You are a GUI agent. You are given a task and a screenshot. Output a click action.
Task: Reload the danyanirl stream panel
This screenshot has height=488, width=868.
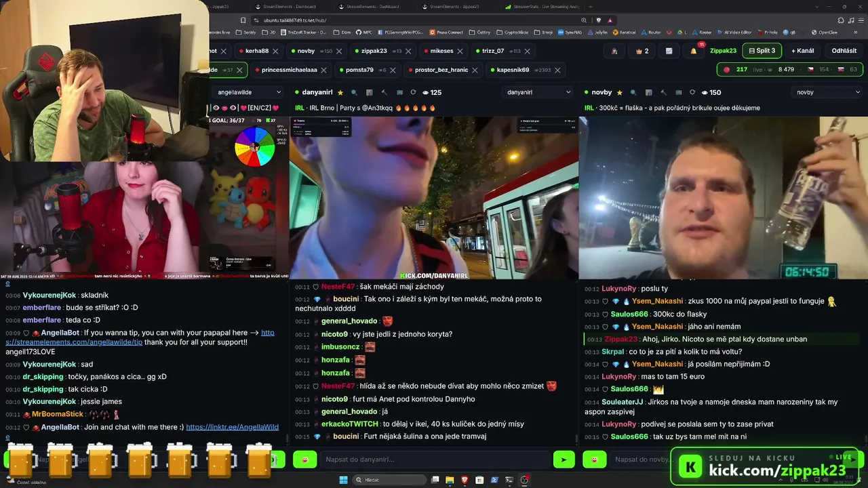click(x=413, y=92)
